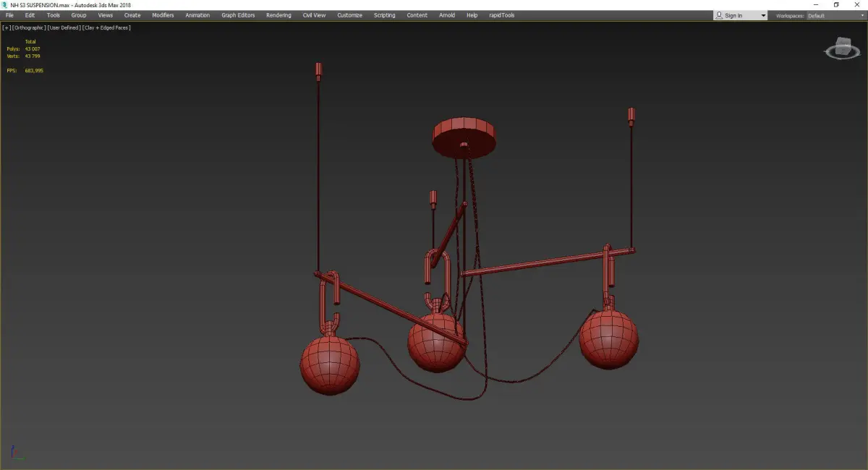
Task: Open the Group menu
Action: 78,15
